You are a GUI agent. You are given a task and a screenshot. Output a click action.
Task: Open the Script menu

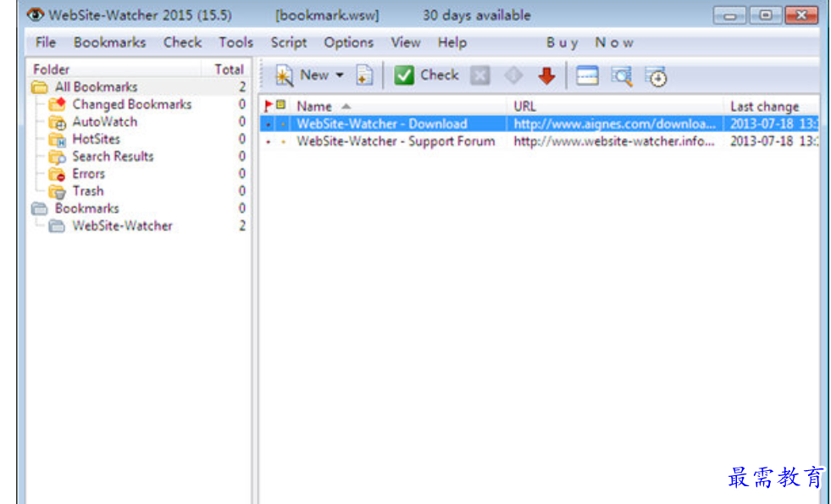point(289,42)
